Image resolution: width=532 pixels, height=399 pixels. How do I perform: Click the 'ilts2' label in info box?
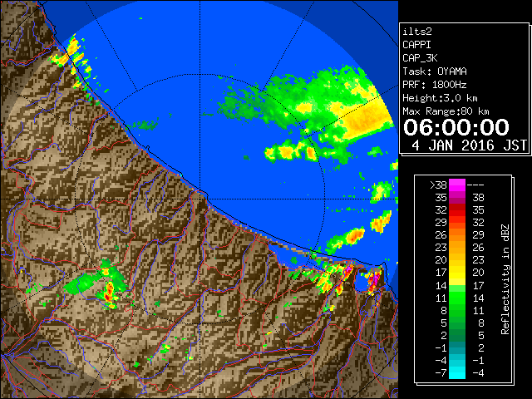[417, 32]
